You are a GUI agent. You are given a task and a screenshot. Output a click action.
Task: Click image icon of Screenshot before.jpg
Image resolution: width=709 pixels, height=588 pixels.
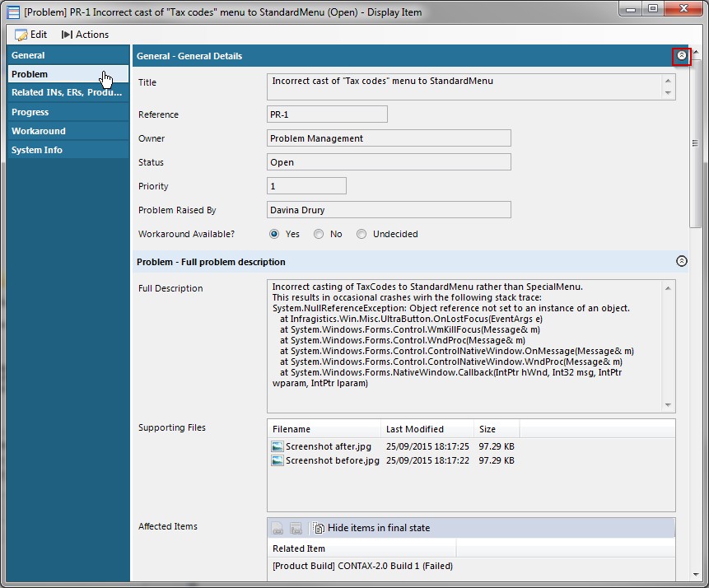pos(278,460)
